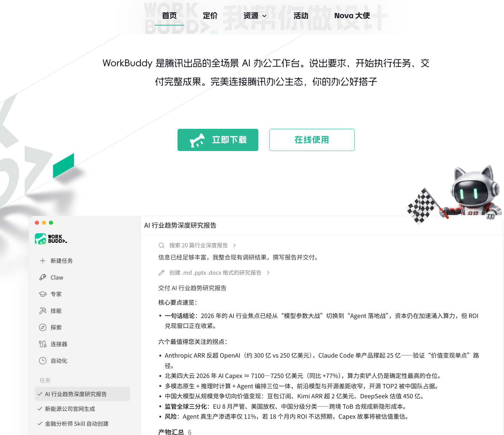Click the connector icon beside 连接器
The image size is (504, 435).
43,344
